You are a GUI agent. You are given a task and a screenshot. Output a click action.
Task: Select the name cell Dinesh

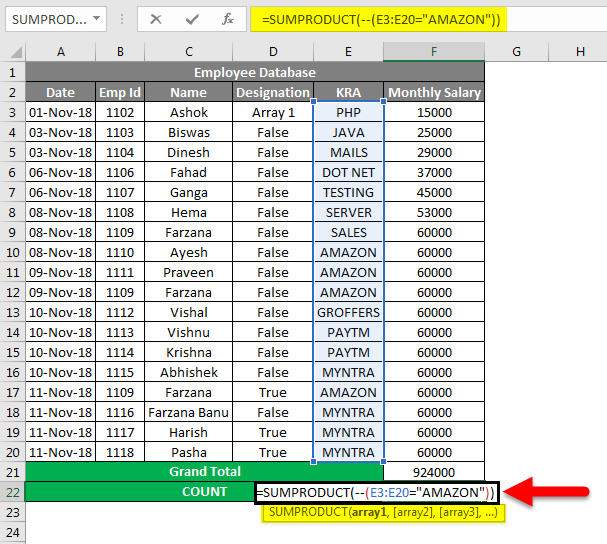click(189, 153)
